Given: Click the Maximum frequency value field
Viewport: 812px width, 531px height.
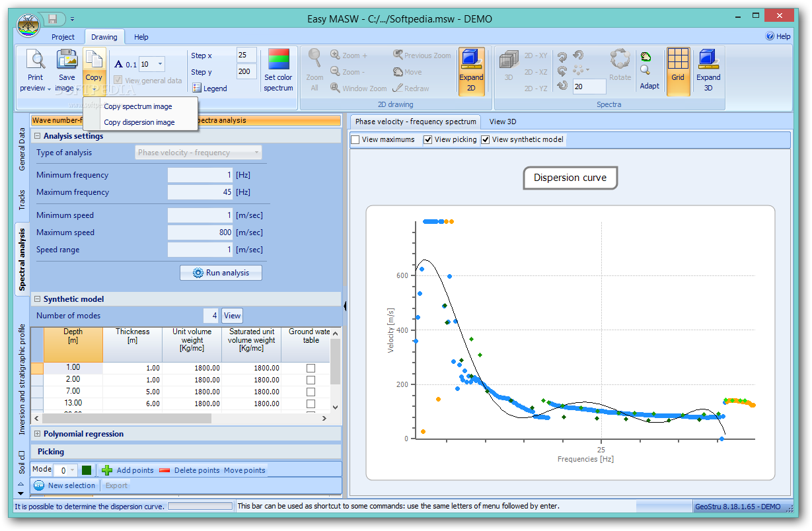Looking at the screenshot, I should (200, 192).
